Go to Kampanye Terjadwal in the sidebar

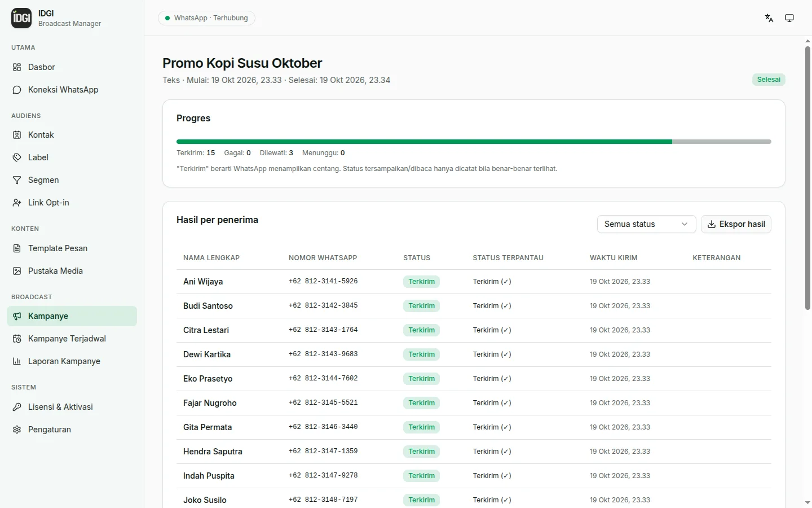click(72, 339)
